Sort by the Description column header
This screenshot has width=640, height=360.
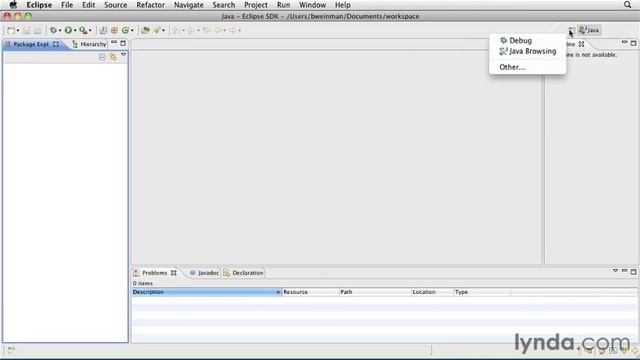click(207, 292)
